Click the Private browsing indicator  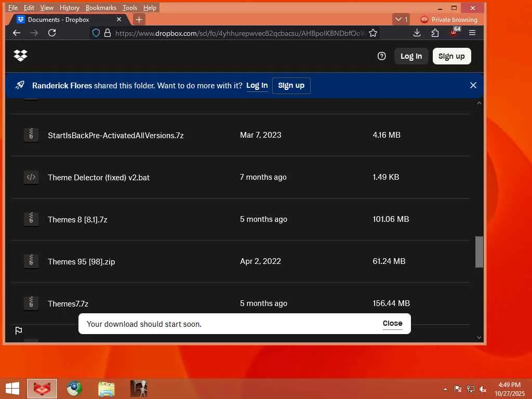click(x=449, y=20)
